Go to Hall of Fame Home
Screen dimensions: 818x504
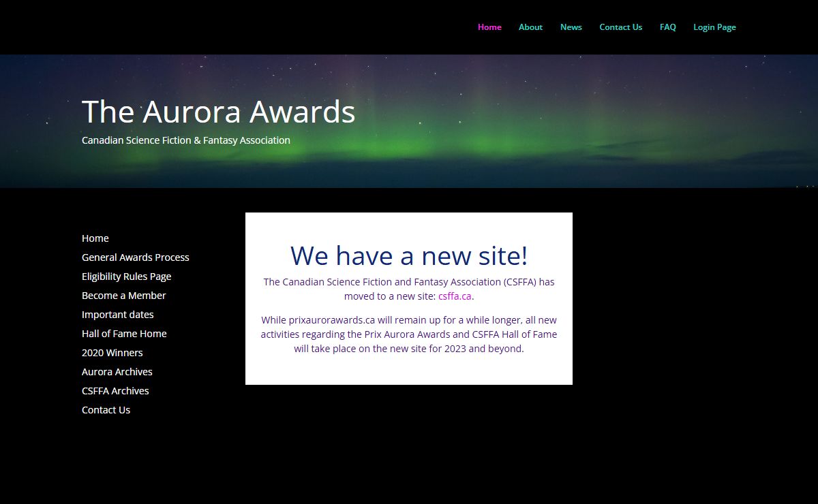(x=124, y=334)
